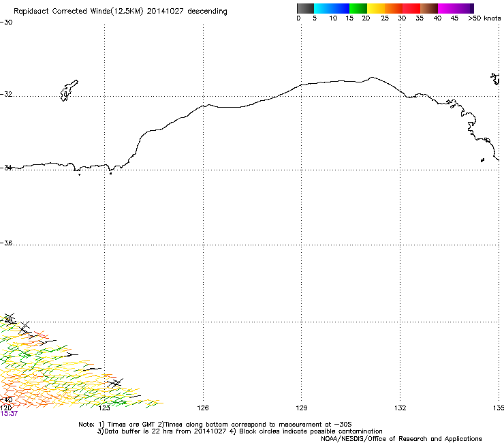The width and height of the screenshot is (504, 443).
Task: Click the red 30-35 knots color segment
Action: click(411, 8)
